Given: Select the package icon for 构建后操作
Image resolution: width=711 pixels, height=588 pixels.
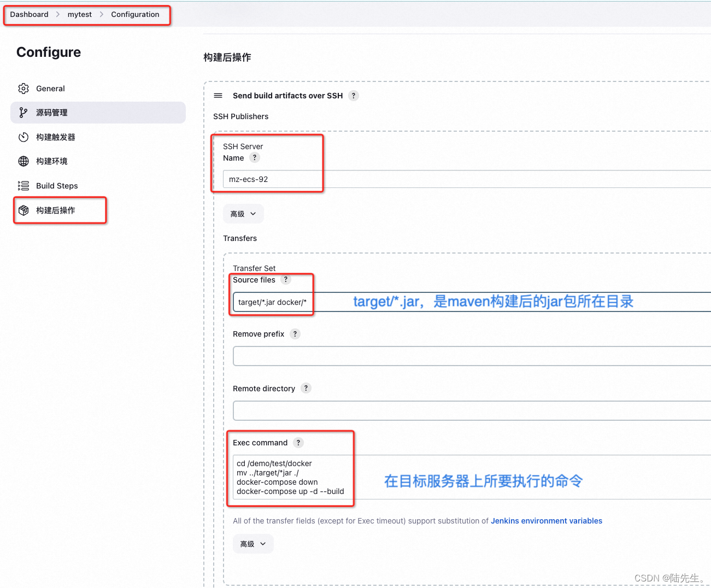Looking at the screenshot, I should (23, 210).
